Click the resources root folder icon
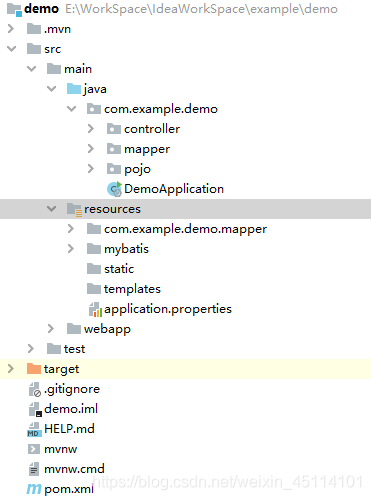Viewport: 371px width, 500px height. click(x=74, y=209)
